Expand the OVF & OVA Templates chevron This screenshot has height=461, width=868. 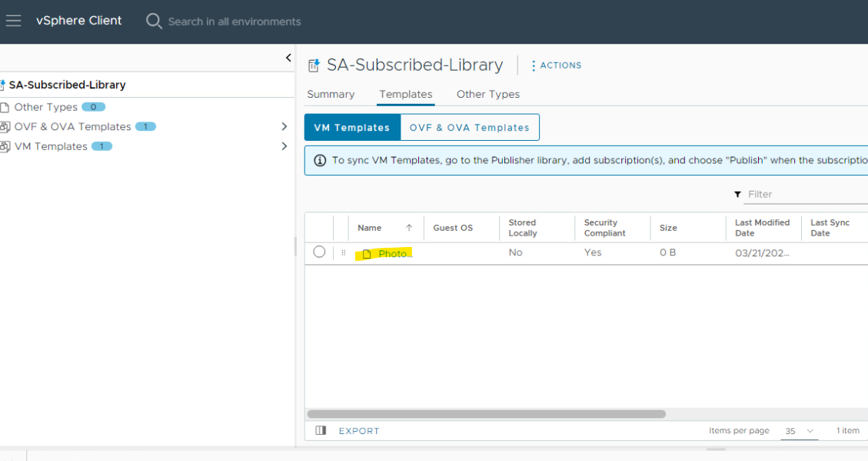[284, 127]
